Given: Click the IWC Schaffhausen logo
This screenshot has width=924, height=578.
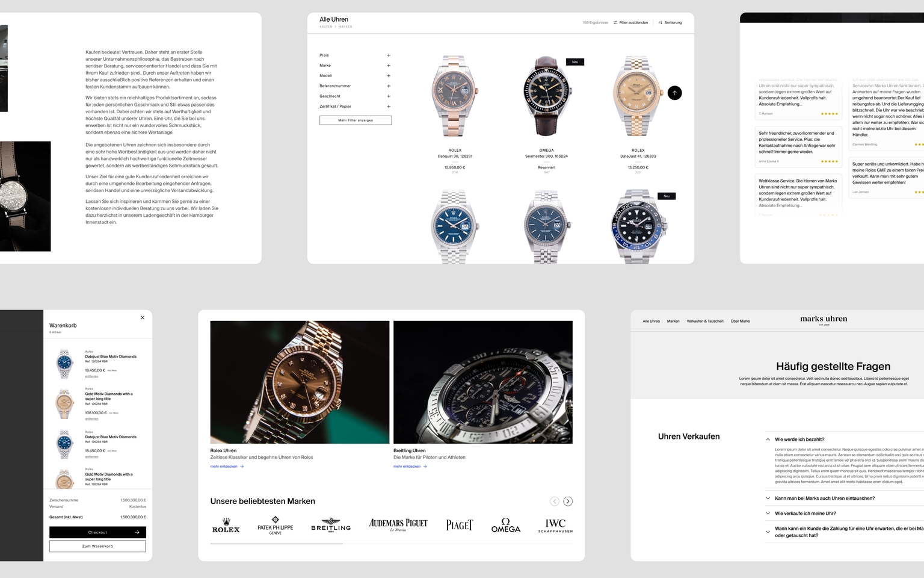Looking at the screenshot, I should tap(555, 526).
